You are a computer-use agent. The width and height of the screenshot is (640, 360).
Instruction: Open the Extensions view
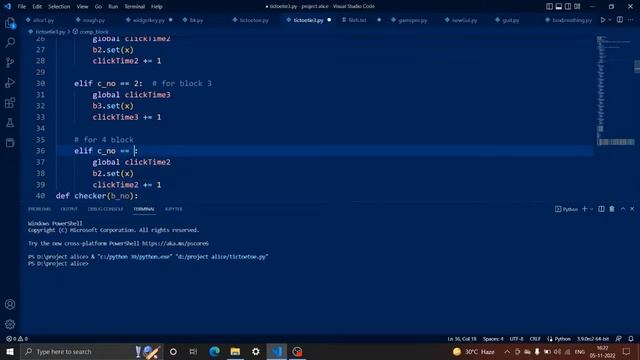pos(10,102)
